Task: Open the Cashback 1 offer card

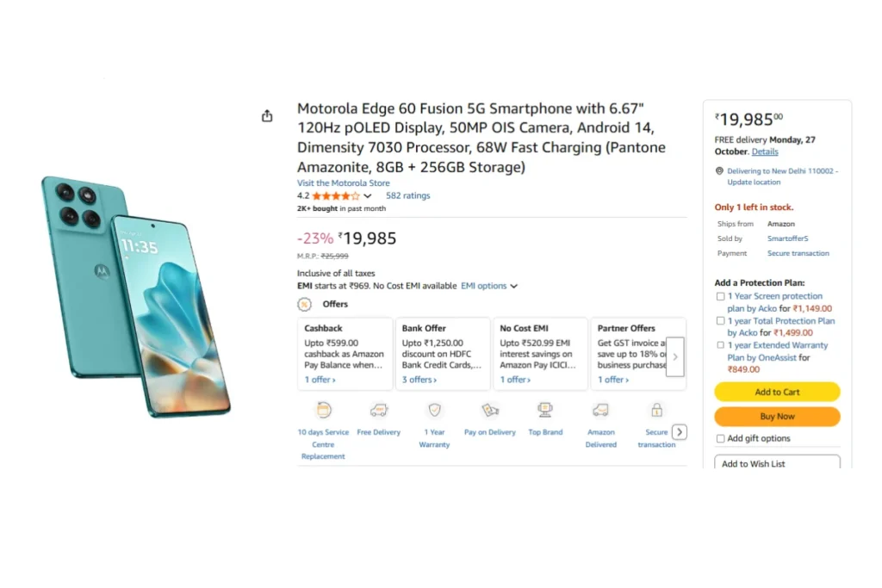Action: tap(345, 354)
